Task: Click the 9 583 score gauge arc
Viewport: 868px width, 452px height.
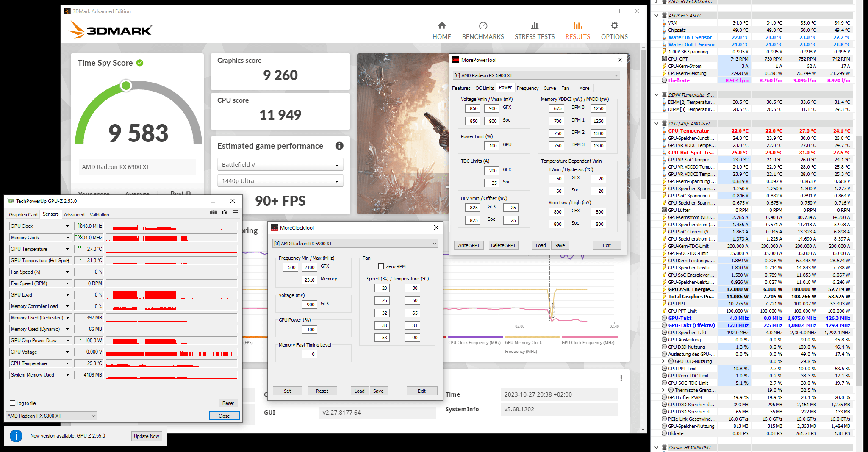Action: coord(138,113)
